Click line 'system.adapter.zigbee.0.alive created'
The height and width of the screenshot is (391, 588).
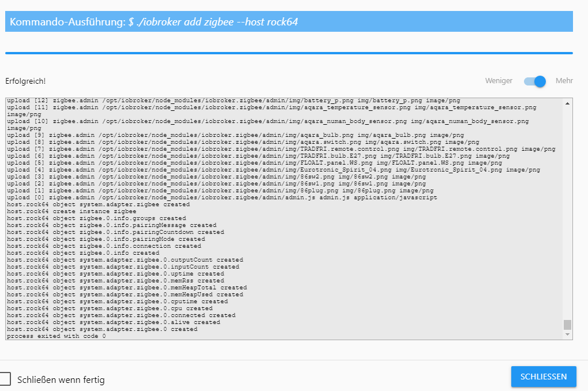pos(113,322)
